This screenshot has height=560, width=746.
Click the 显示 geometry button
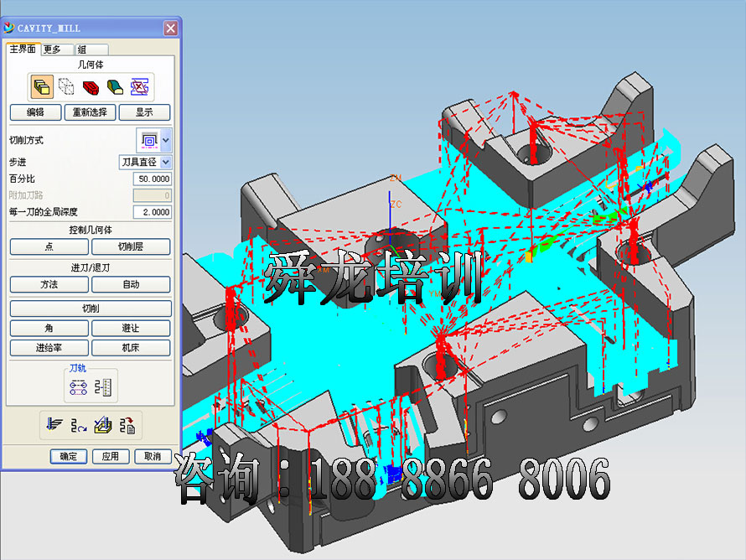145,112
